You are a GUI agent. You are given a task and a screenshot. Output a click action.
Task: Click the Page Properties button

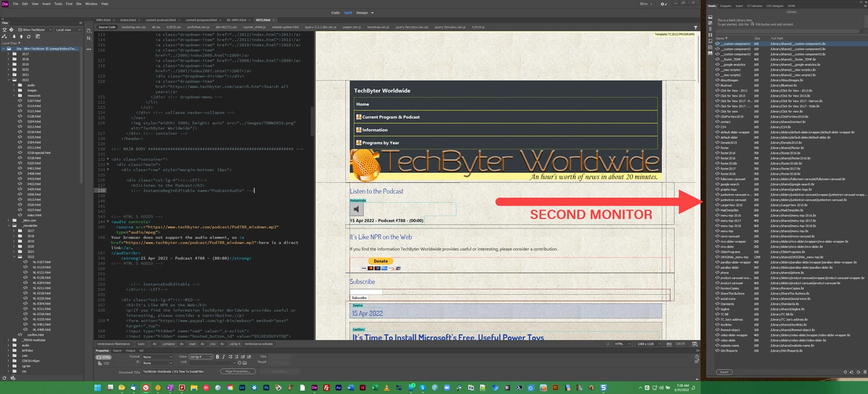tap(238, 371)
